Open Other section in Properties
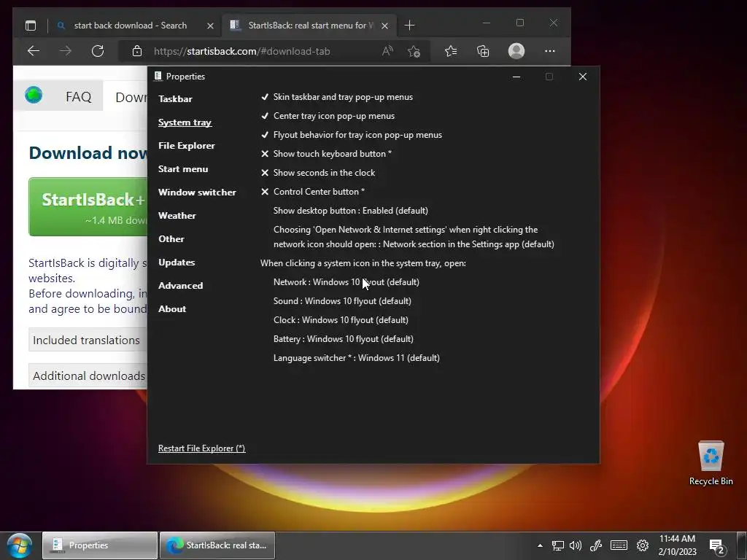This screenshot has height=560, width=747. pyautogui.click(x=171, y=239)
